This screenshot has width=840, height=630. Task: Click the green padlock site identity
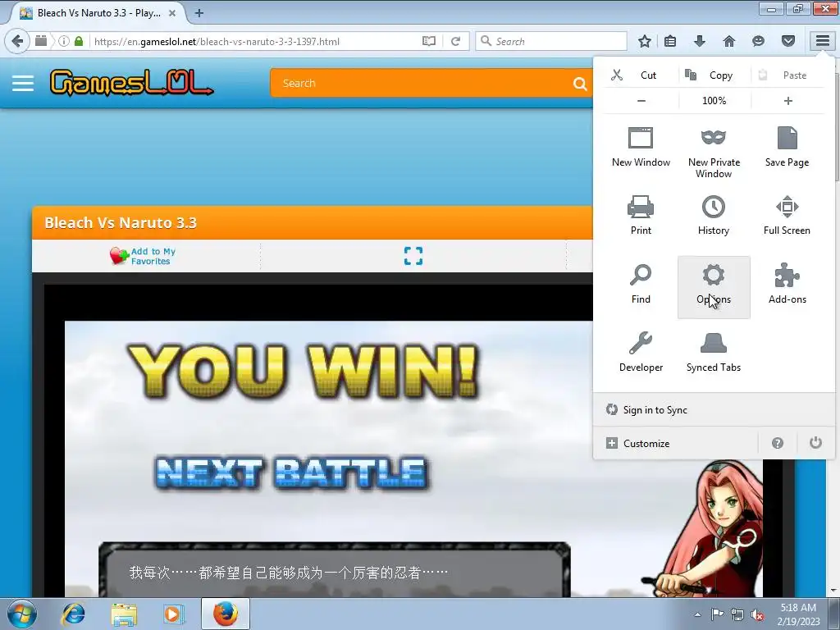(79, 41)
